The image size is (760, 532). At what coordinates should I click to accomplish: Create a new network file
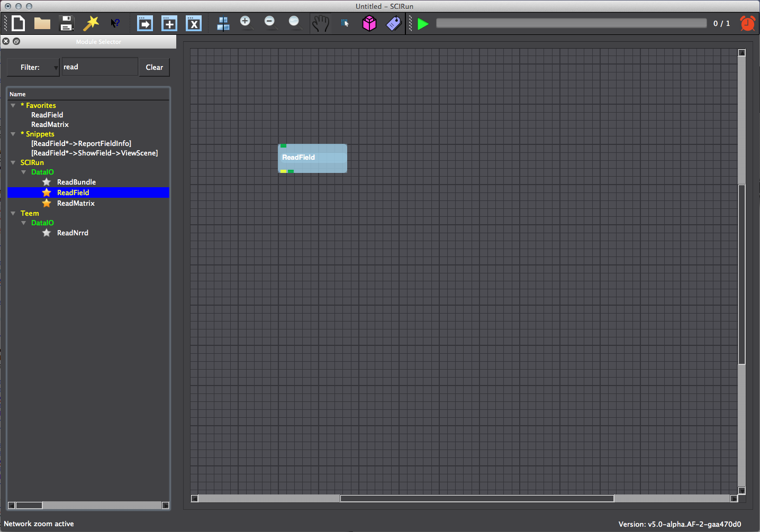pyautogui.click(x=19, y=23)
